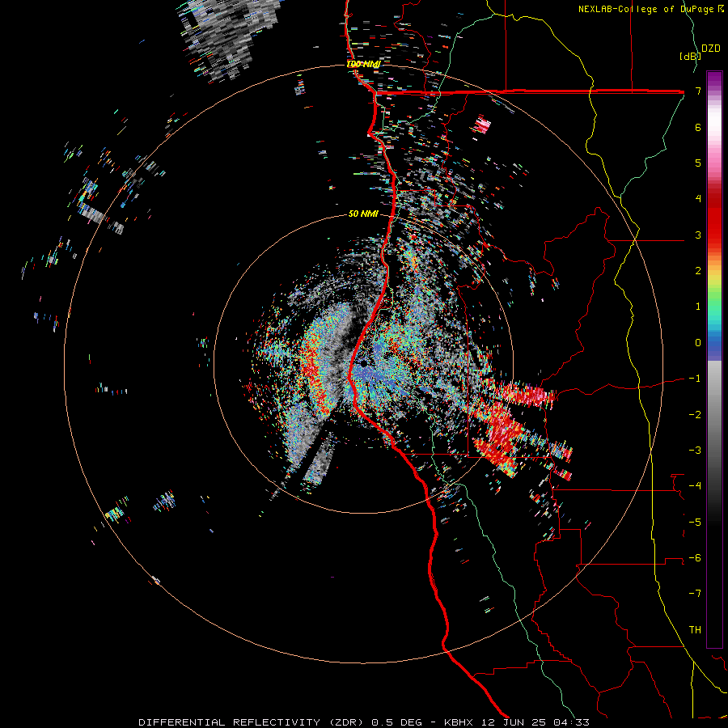This screenshot has width=728, height=728.
Task: Click the DZD product label
Action: [x=711, y=49]
